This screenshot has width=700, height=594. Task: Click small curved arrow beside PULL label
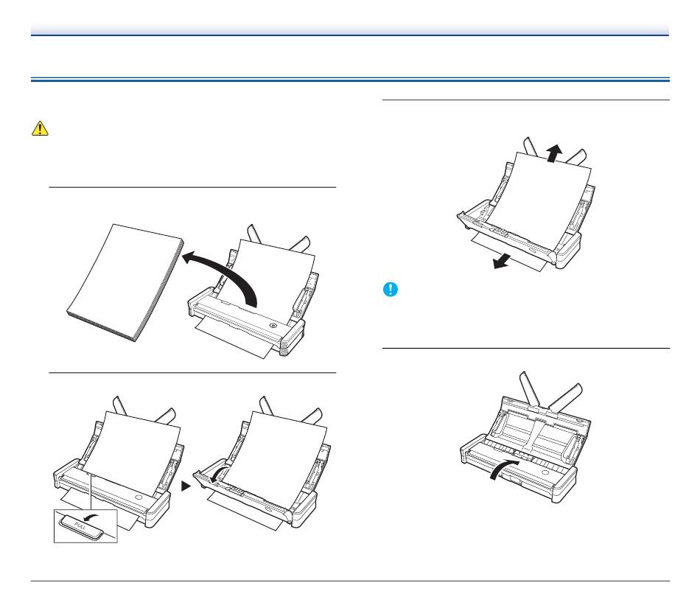click(x=92, y=517)
